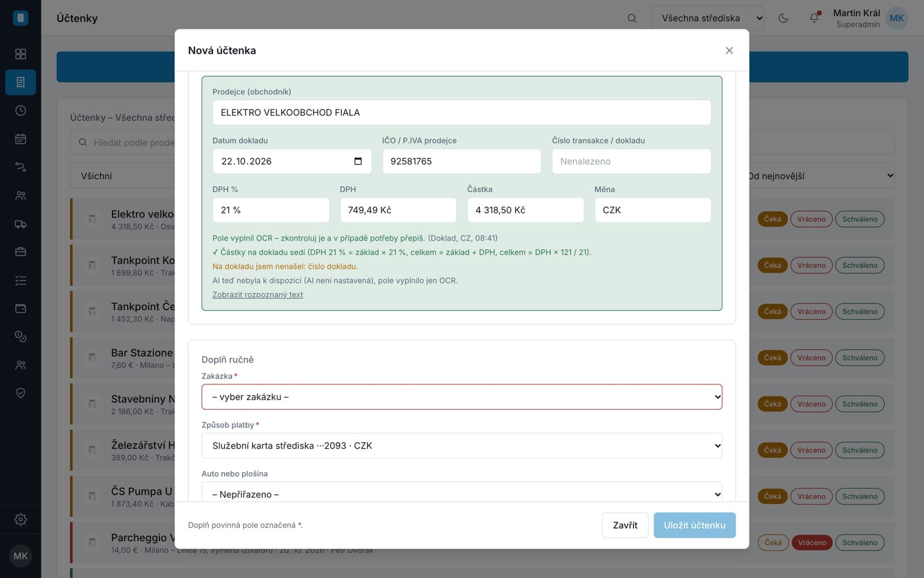This screenshot has height=578, width=924.
Task: Edit the DPH % field
Action: point(271,210)
